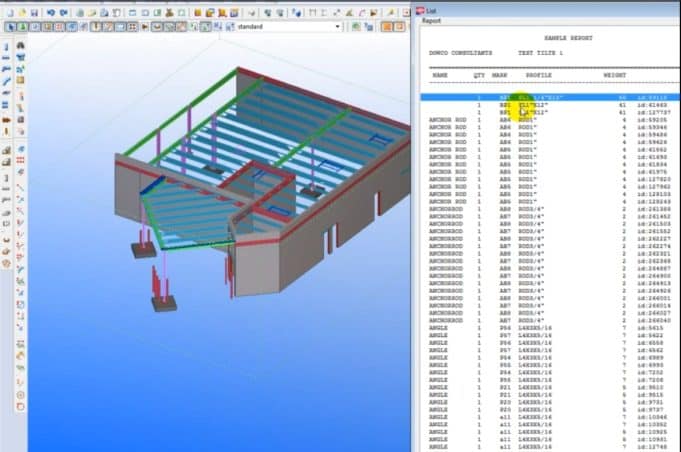
Task: Click the yellow square plate icon
Action: tap(20, 80)
